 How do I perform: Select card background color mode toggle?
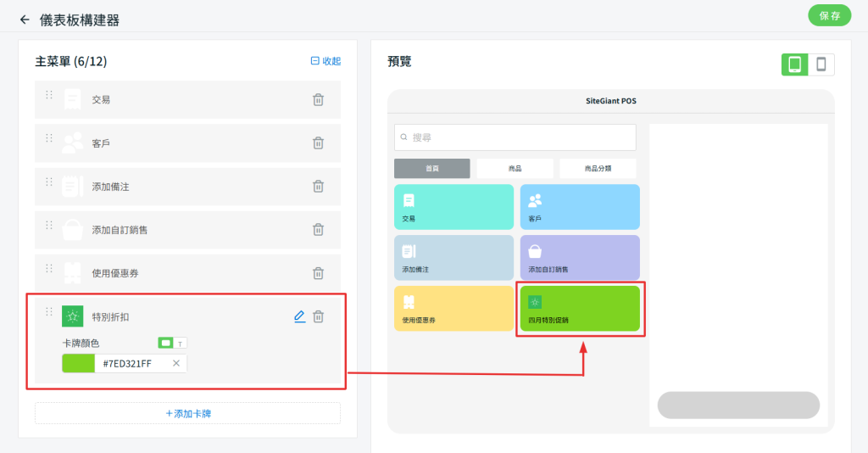click(x=165, y=343)
